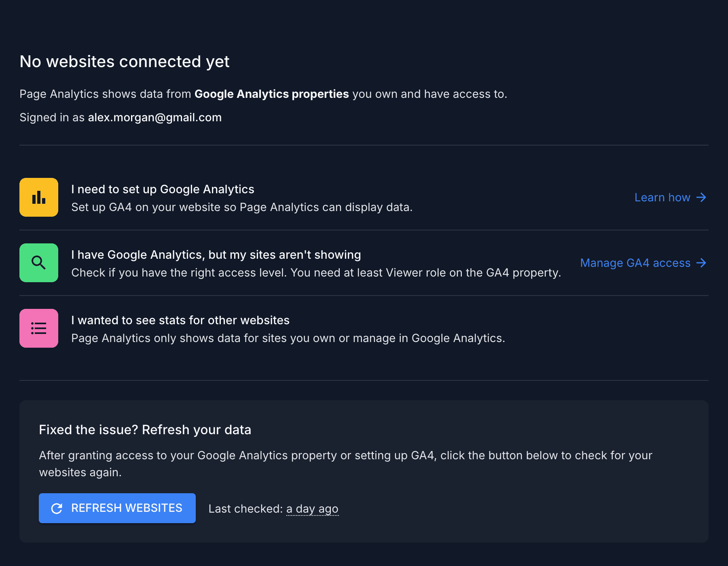
Task: Click 'Fixed the issue? Refresh your data' heading
Action: click(145, 429)
